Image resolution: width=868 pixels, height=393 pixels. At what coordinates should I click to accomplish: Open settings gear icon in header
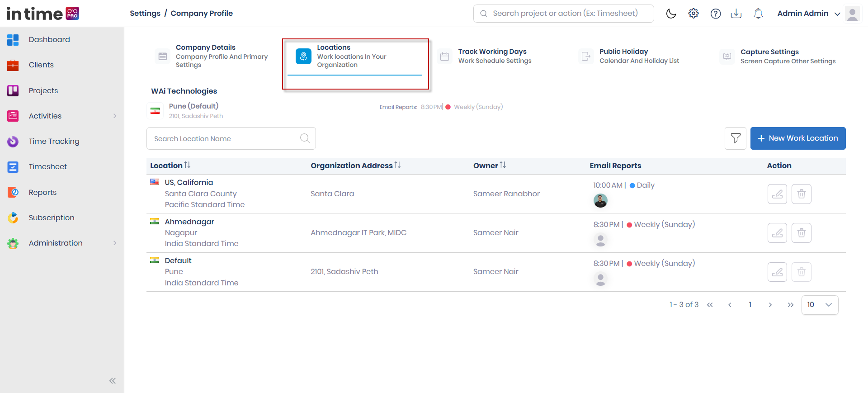pyautogui.click(x=693, y=14)
